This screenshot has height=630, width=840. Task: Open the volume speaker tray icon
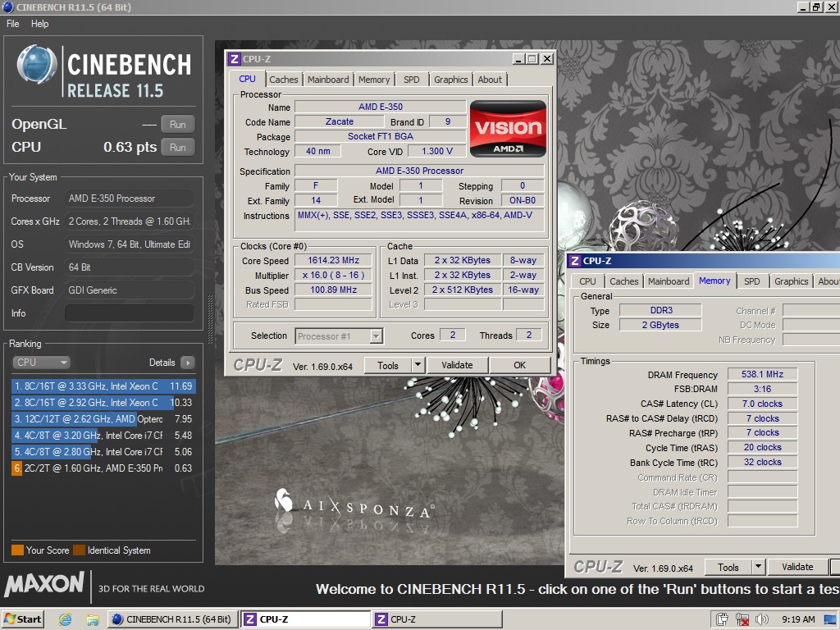click(760, 620)
